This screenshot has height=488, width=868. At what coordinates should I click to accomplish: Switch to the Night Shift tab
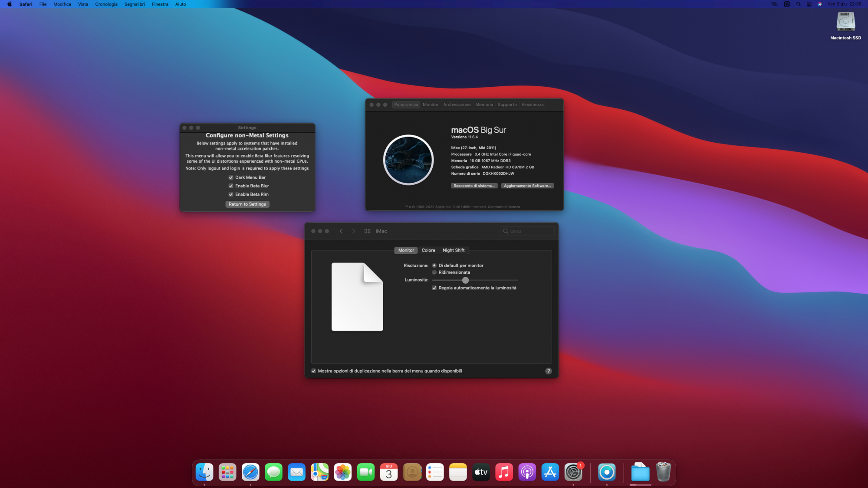pos(453,250)
